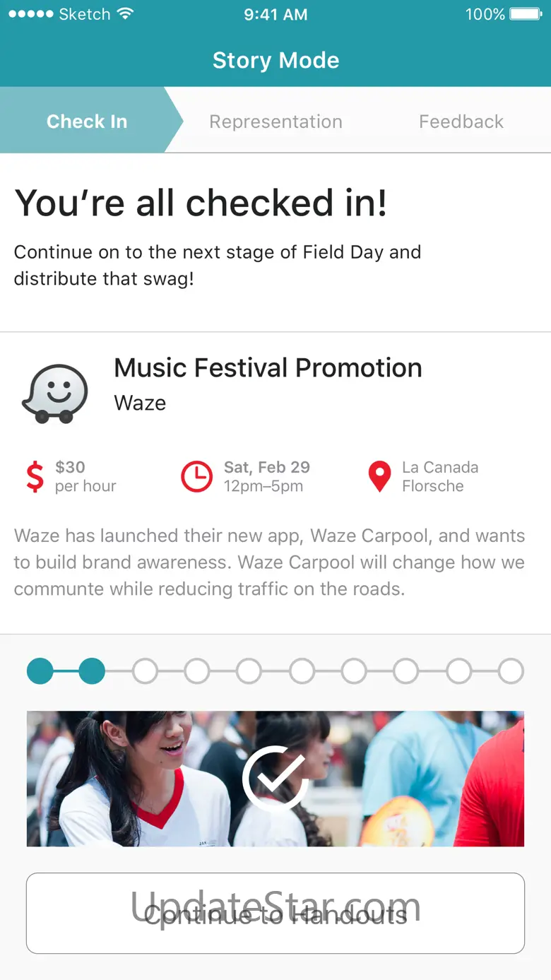Switch to the Representation tab

click(x=275, y=122)
